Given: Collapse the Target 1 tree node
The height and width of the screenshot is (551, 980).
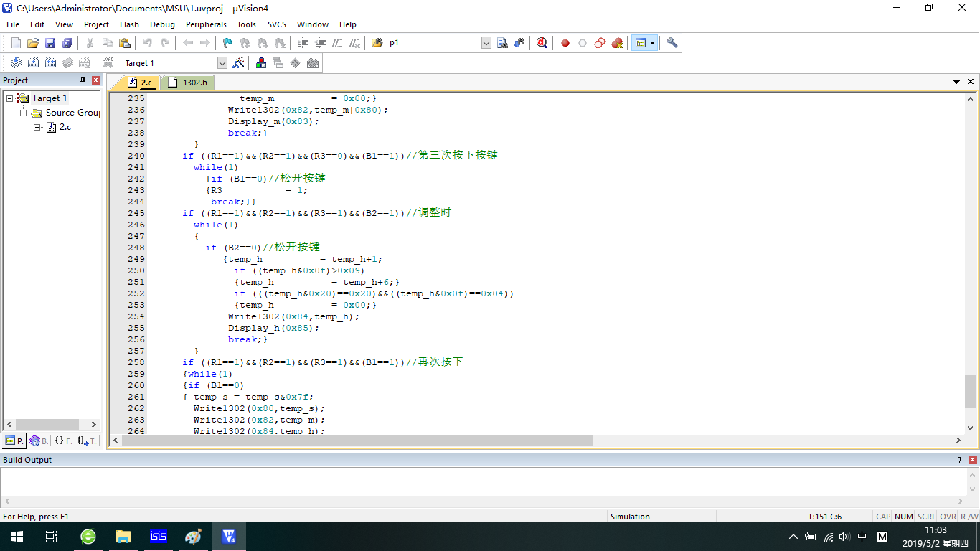Looking at the screenshot, I should (10, 98).
